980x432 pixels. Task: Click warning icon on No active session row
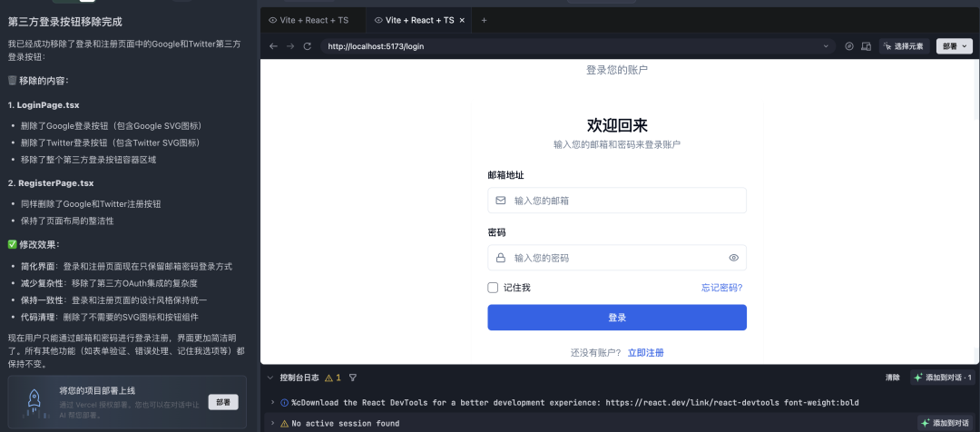pos(285,423)
